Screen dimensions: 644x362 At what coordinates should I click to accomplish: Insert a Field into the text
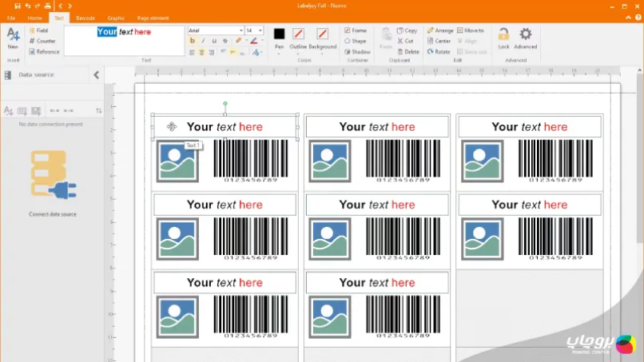pos(38,30)
